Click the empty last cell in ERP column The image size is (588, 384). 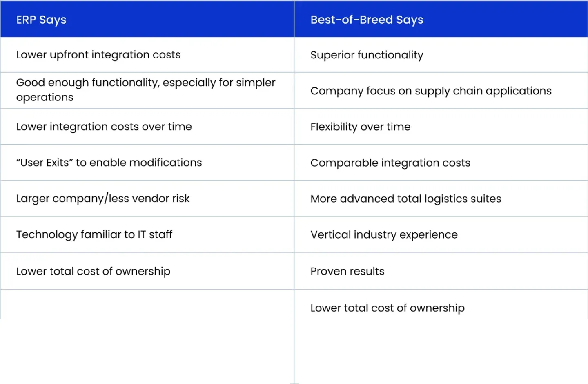147,305
